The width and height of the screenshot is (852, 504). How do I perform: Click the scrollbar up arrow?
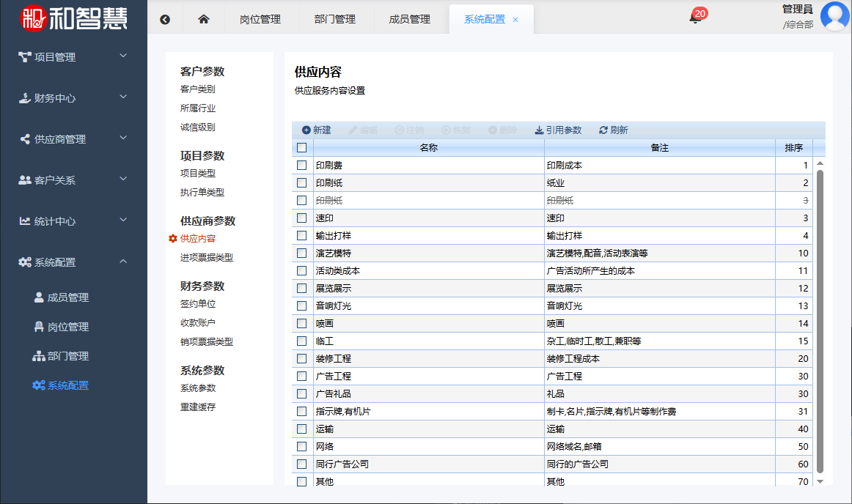click(820, 163)
